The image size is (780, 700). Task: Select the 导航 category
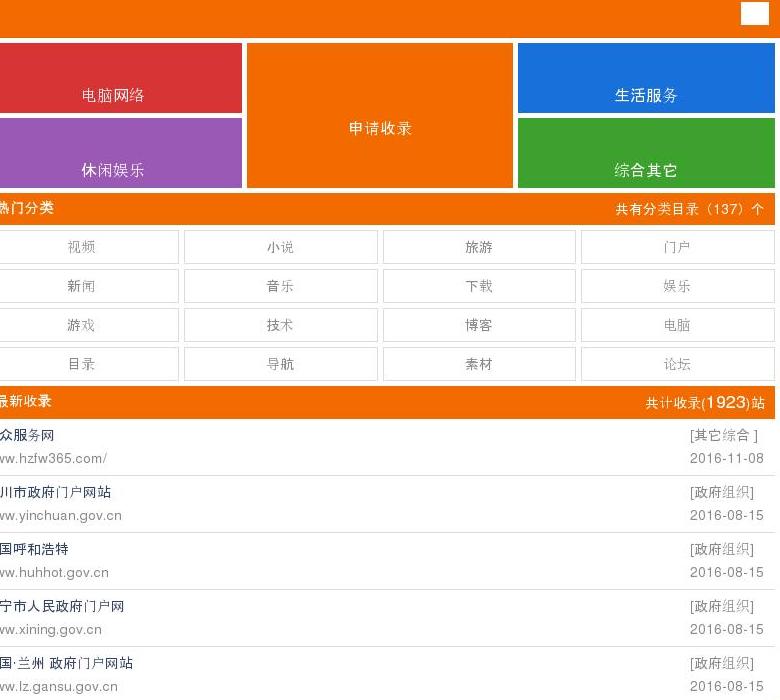[281, 364]
